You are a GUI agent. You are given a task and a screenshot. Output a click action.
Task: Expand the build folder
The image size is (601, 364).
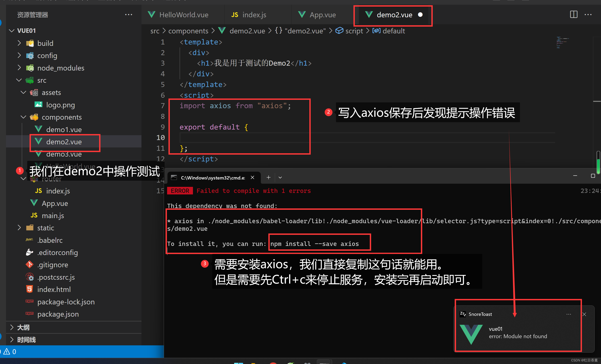coord(45,43)
